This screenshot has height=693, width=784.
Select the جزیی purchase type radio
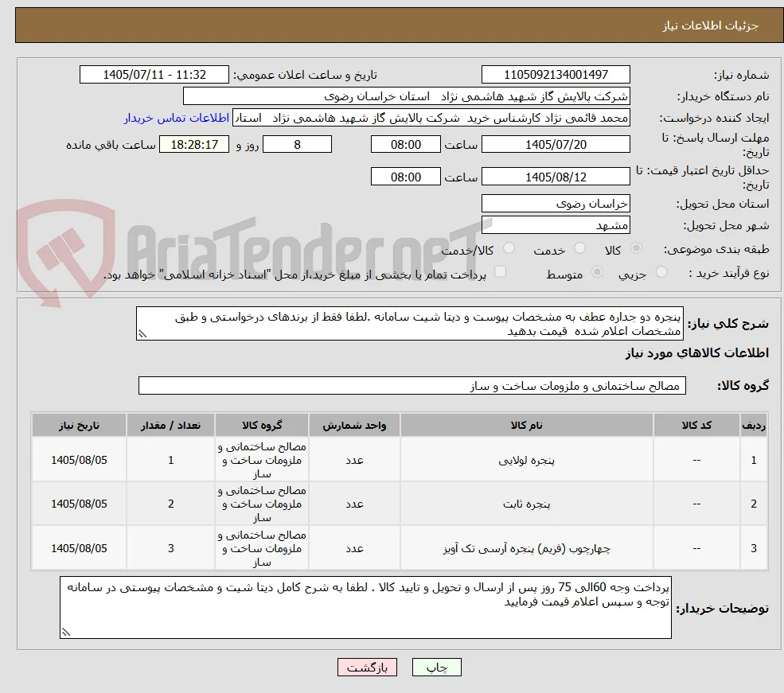point(661,272)
